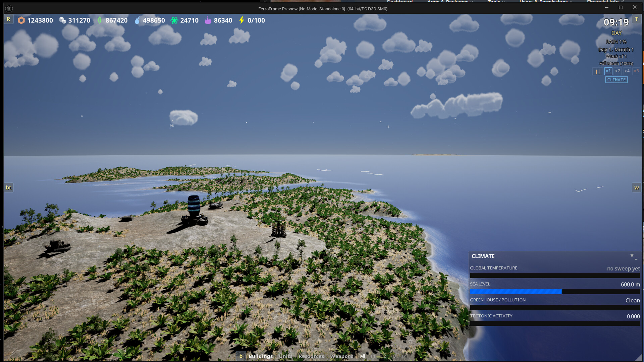Click the blue water drop icon

(x=137, y=20)
